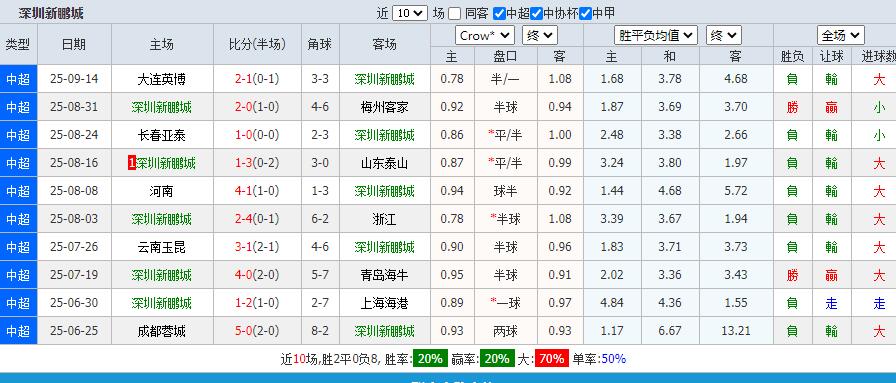Open the recent matches count dropdown showing 10
Screen dimensions: 896x383
click(410, 13)
